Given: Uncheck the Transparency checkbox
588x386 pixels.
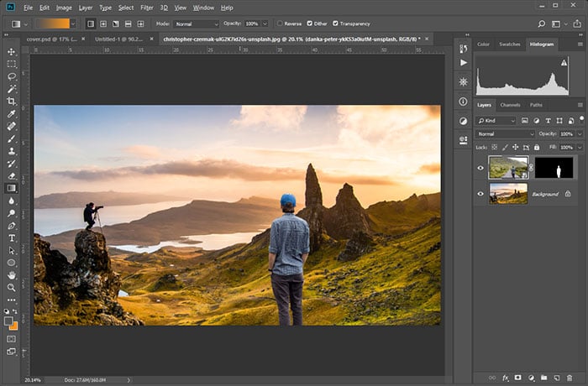Looking at the screenshot, I should click(x=335, y=23).
